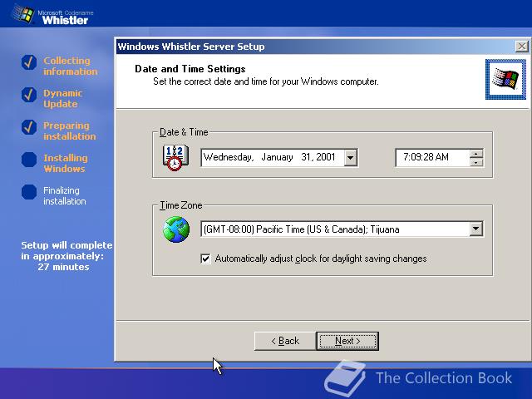The image size is (532, 399).
Task: Click the 'Setup will complete in approximately' text
Action: 66,251
